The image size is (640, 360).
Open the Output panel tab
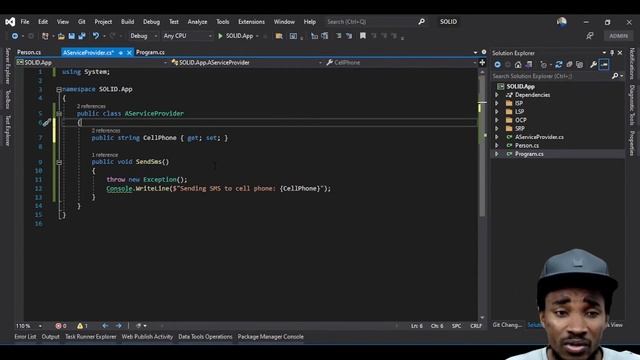pos(51,337)
